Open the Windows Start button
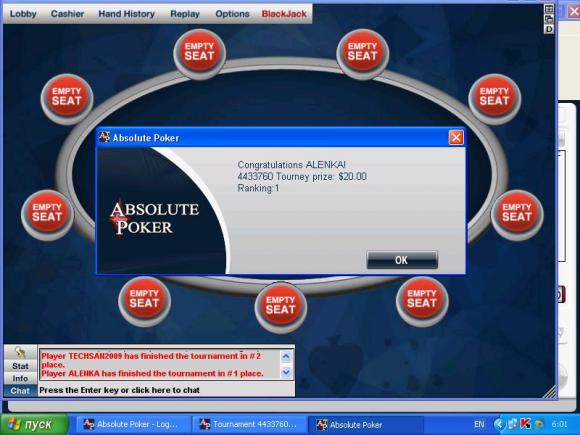 (35, 424)
